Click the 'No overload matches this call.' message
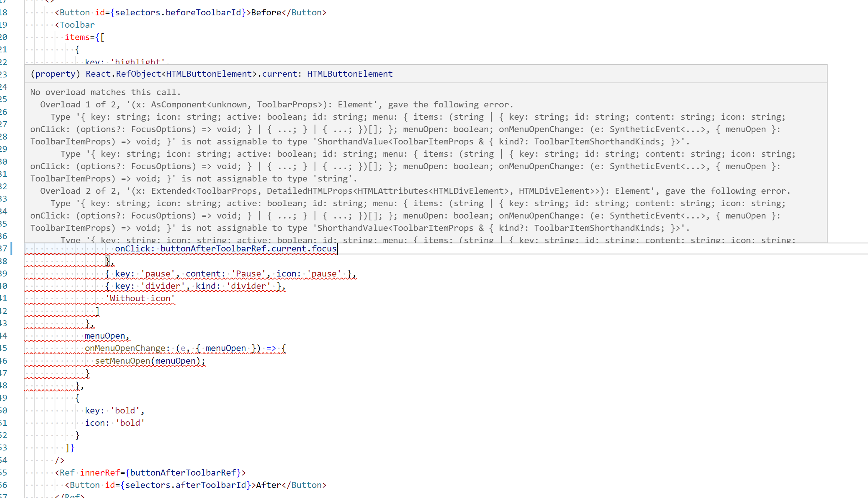 (105, 92)
